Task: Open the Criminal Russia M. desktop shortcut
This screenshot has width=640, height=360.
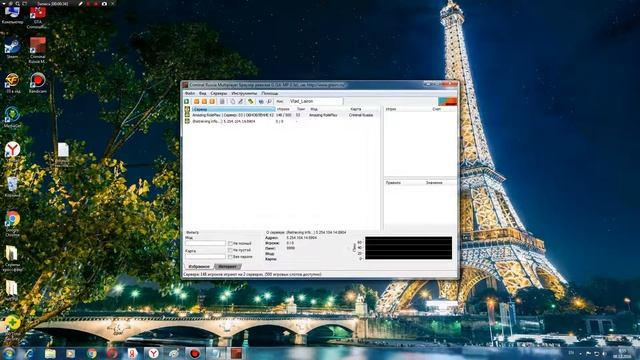Action: (38, 50)
